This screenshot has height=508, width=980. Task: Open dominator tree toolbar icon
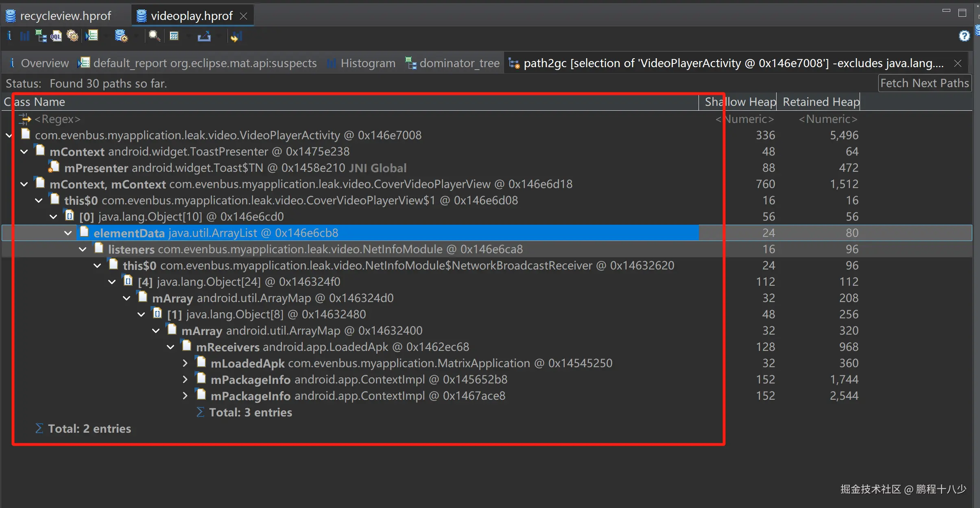pos(41,36)
